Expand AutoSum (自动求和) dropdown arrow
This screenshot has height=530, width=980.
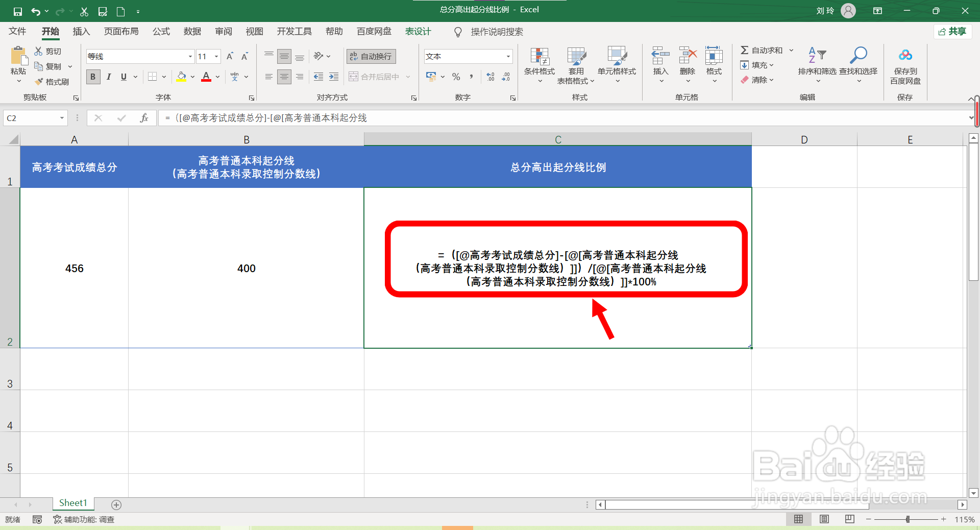[792, 50]
